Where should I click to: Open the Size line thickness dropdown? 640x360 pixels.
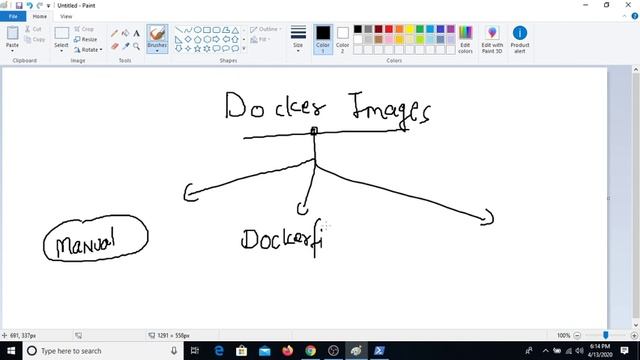coord(298,39)
